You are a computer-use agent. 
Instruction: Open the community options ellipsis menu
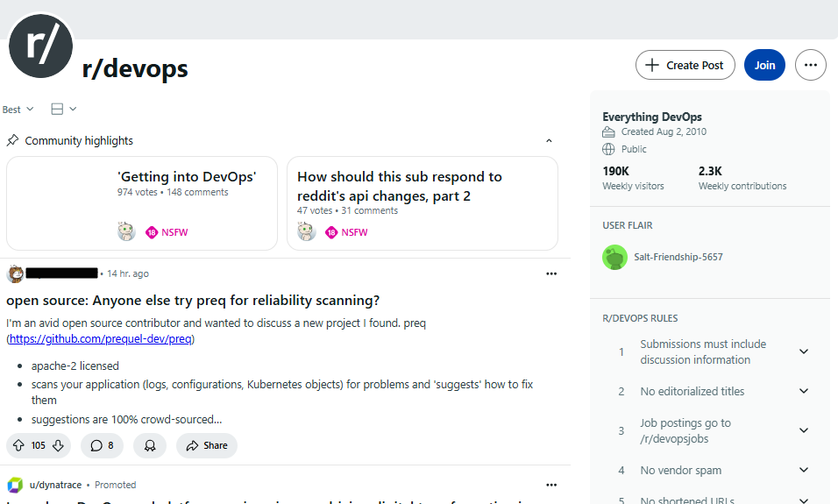click(x=810, y=65)
